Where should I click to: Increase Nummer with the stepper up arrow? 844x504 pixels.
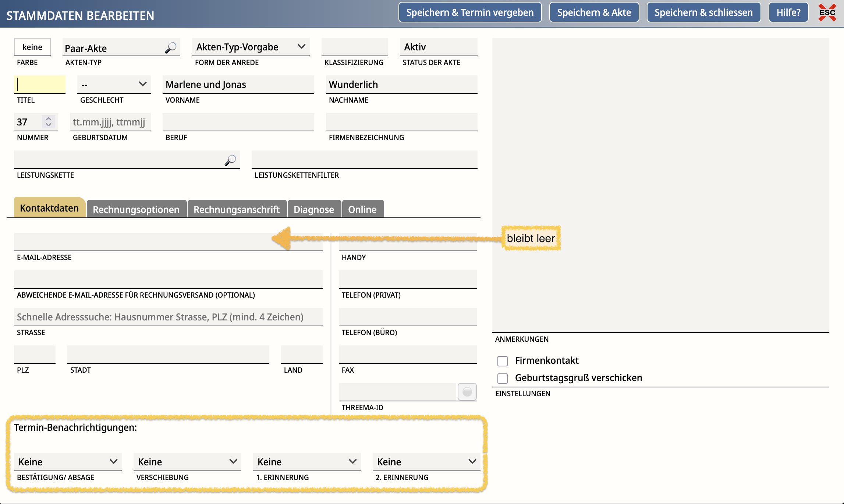[x=49, y=118]
